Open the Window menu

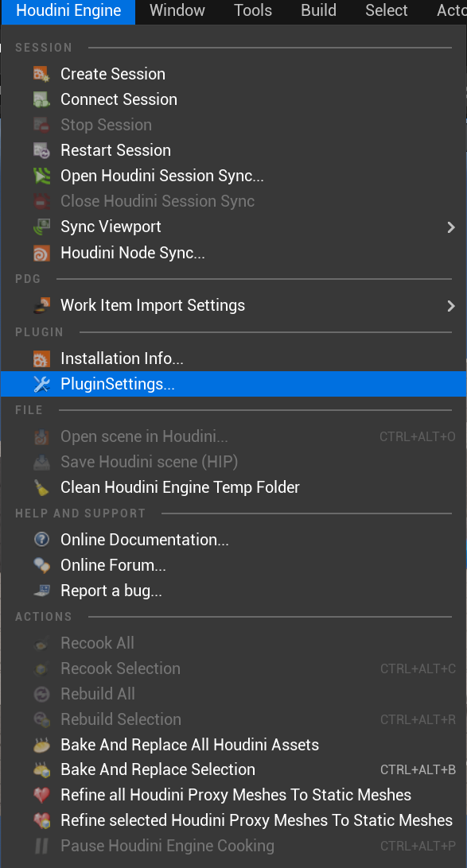(177, 11)
